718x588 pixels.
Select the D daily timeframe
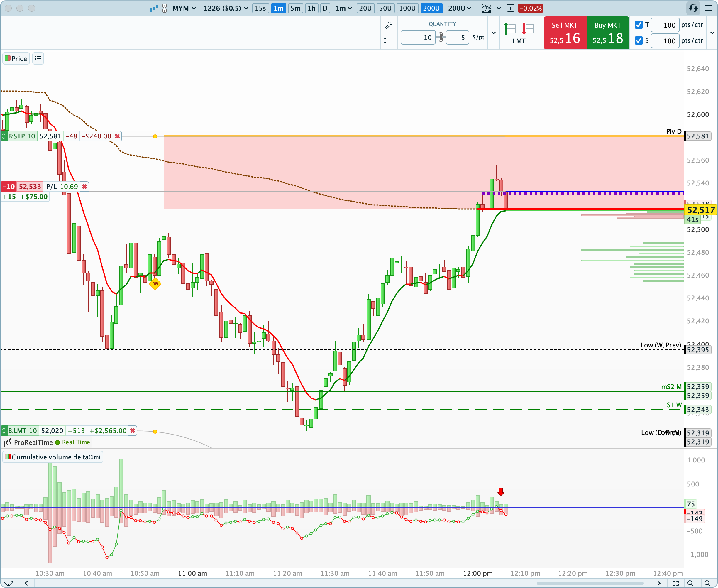[x=325, y=8]
